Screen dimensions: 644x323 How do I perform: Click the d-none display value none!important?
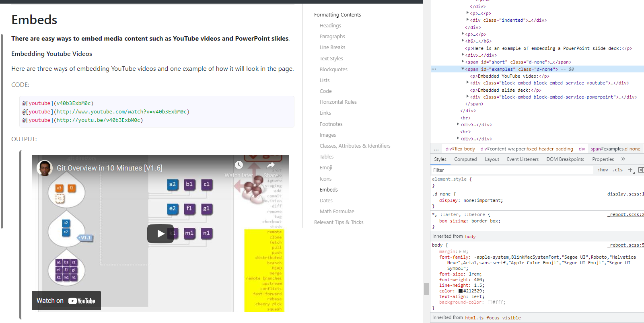pyautogui.click(x=483, y=200)
